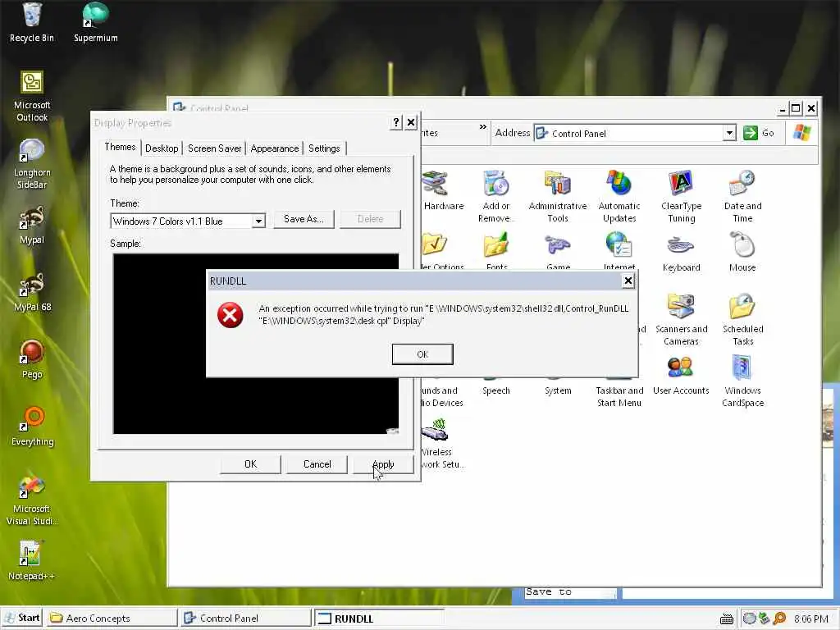840x630 pixels.
Task: Switch to Control Panel taskbar button
Action: click(245, 618)
